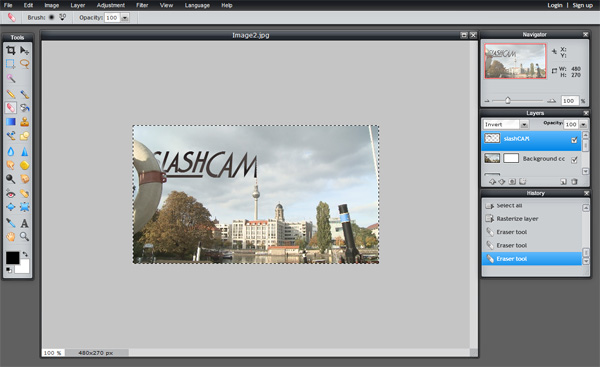Select the Brush tool

tap(24, 94)
